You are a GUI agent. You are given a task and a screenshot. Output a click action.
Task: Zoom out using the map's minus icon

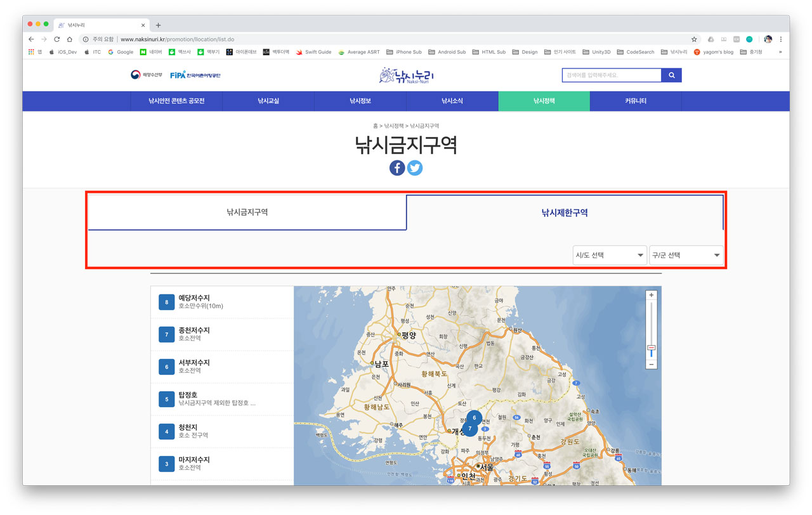coord(651,364)
